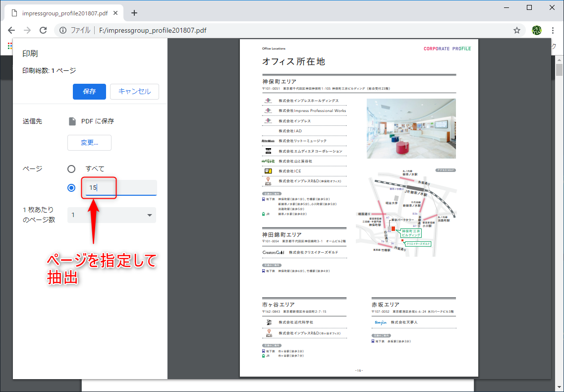The width and height of the screenshot is (564, 392).
Task: Select the すべて pages radio button
Action: [x=71, y=168]
